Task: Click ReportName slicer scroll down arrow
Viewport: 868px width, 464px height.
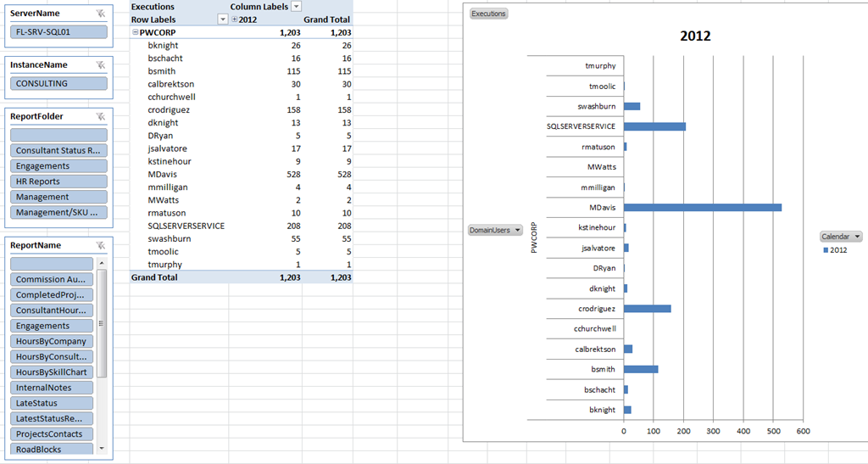Action: (102, 447)
